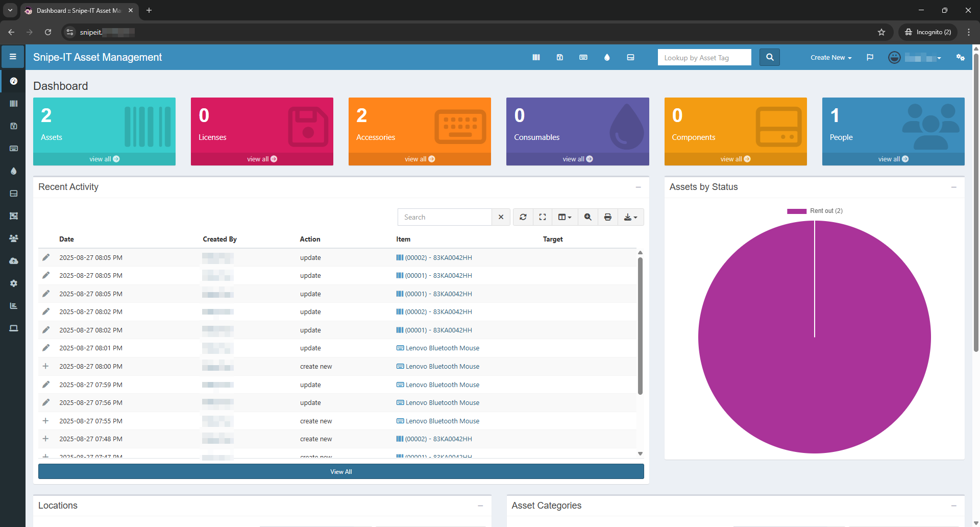Click the admin settings gears icon

(x=960, y=57)
